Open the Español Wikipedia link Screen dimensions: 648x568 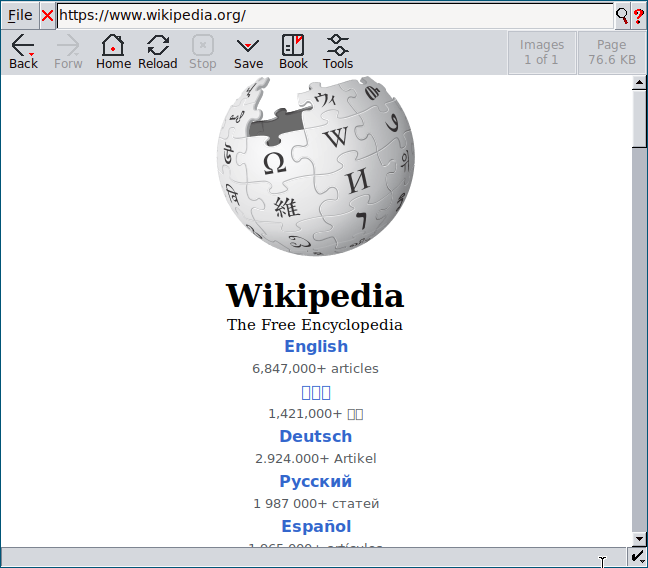click(316, 526)
